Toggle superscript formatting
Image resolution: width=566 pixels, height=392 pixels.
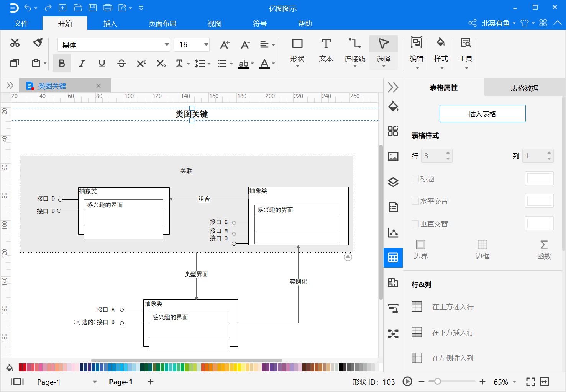pos(142,64)
